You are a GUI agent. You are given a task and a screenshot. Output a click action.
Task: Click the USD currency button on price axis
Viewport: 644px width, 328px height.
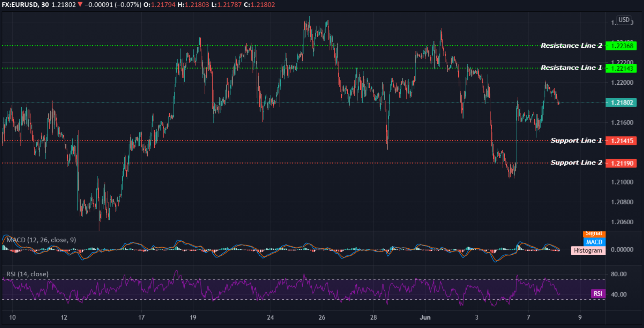point(624,20)
